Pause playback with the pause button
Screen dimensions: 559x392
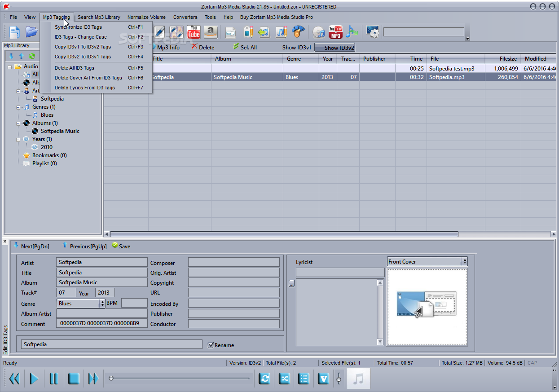click(54, 379)
